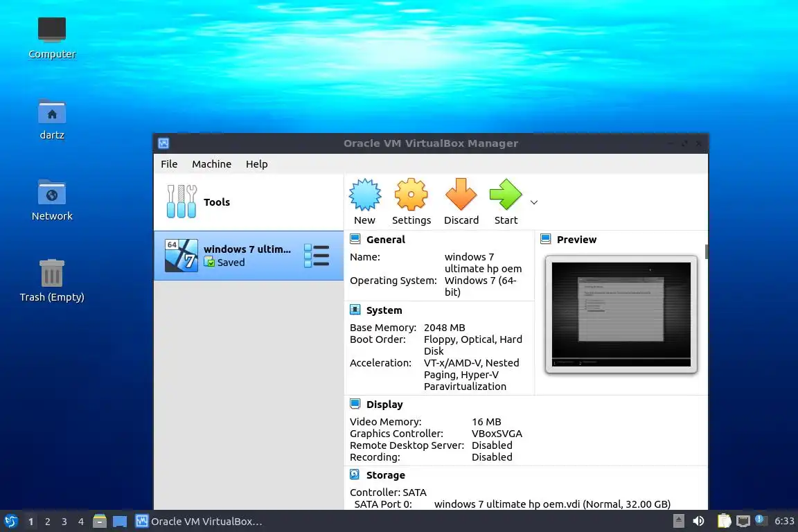Switch to workspace 3
The height and width of the screenshot is (532, 798).
[x=64, y=522]
